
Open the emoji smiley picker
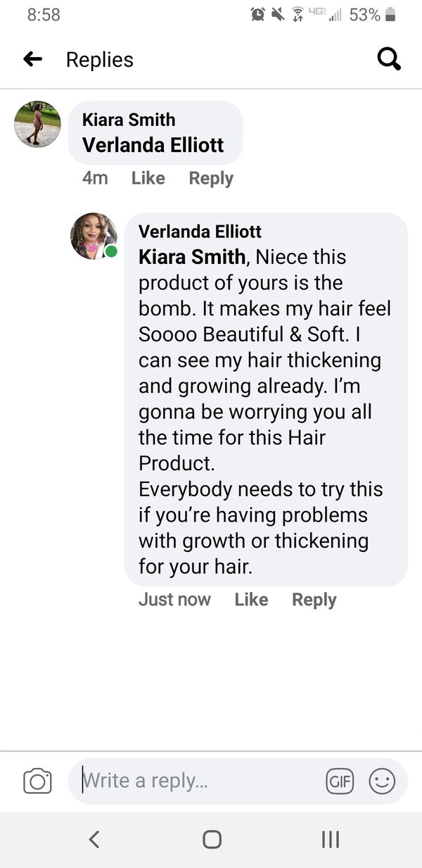pos(382,781)
